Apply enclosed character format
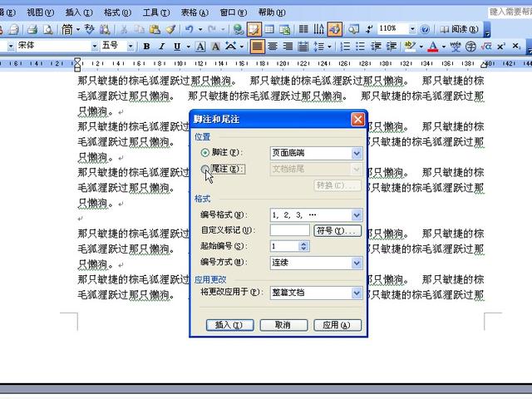Viewport: 532px width, 399px height. tap(470, 47)
